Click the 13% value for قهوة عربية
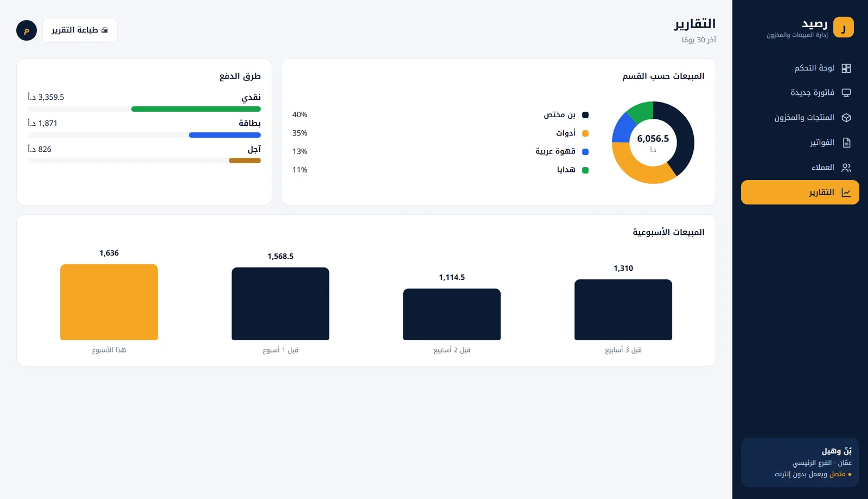 pos(300,152)
